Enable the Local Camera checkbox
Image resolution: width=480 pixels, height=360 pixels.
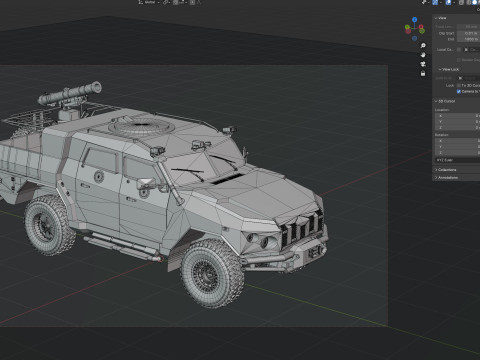pos(459,50)
